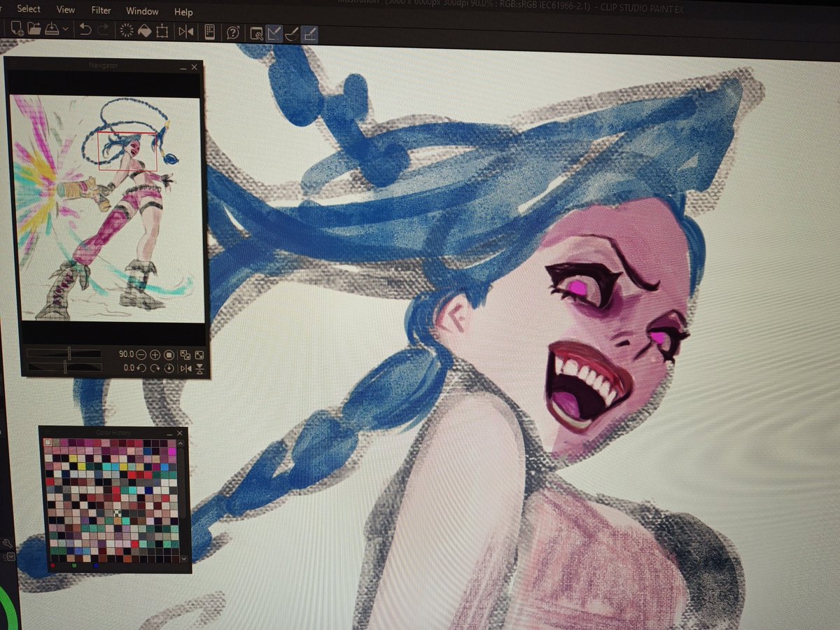Click the red view frame in Navigator
Image resolution: width=840 pixels, height=630 pixels.
127,151
